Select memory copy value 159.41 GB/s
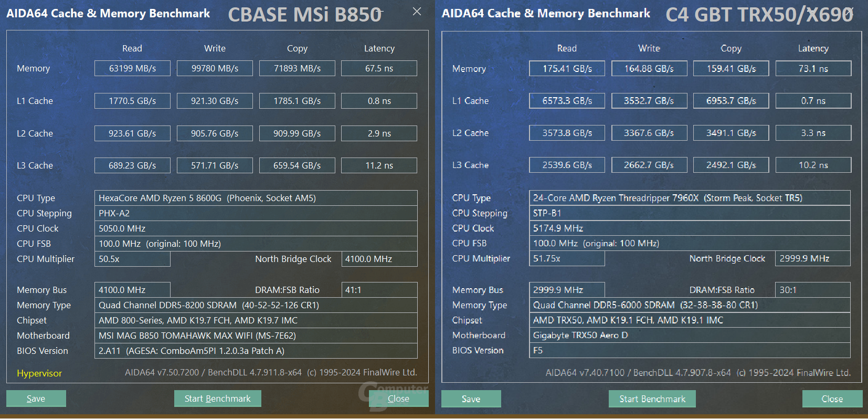 coord(731,69)
